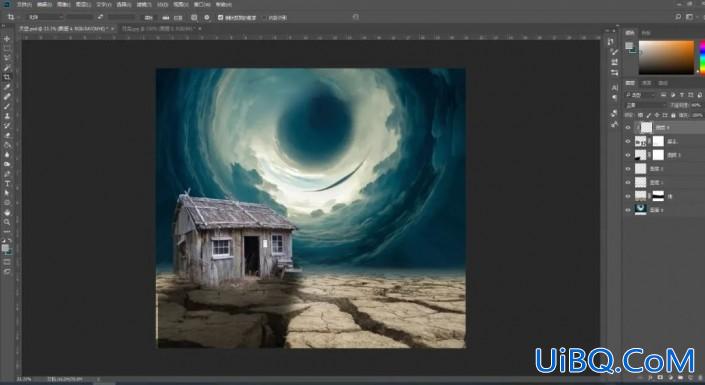
Task: Switch to the second document tab
Action: [161, 28]
